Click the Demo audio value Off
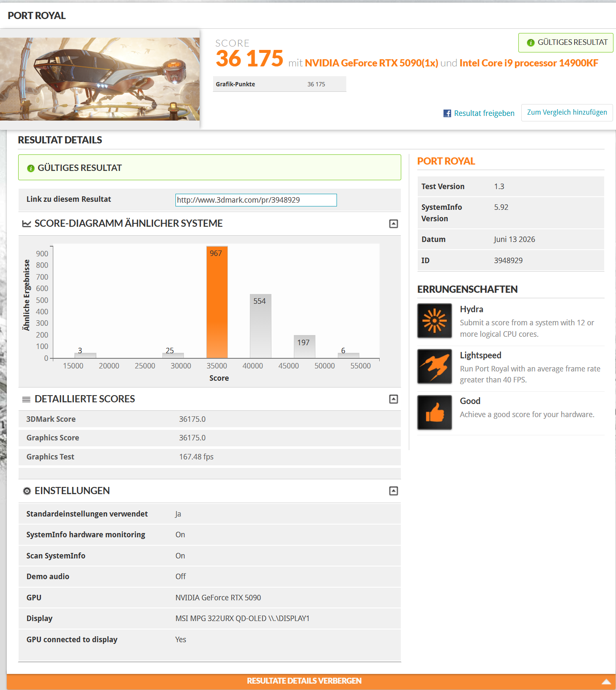The image size is (616, 690). tap(181, 577)
